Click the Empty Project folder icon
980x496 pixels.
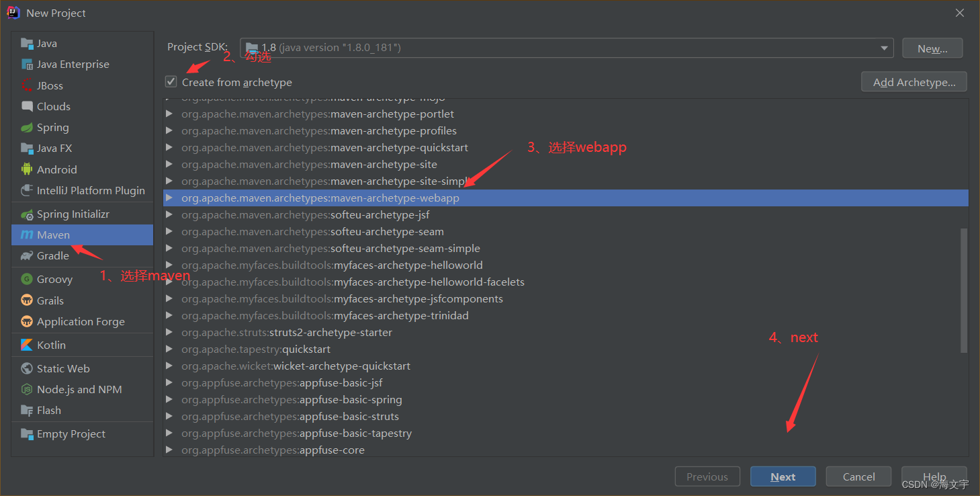point(27,434)
